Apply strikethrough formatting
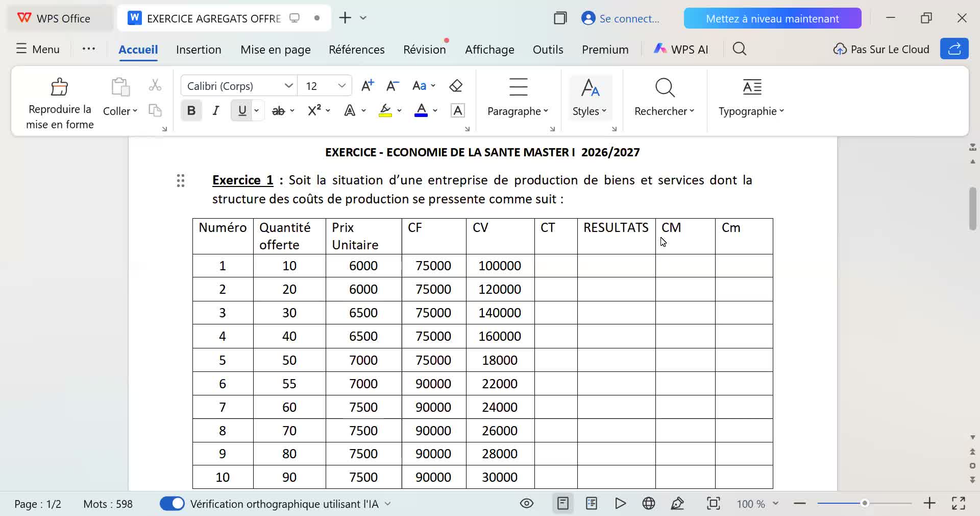Screen dimensions: 980x516 click(278, 111)
